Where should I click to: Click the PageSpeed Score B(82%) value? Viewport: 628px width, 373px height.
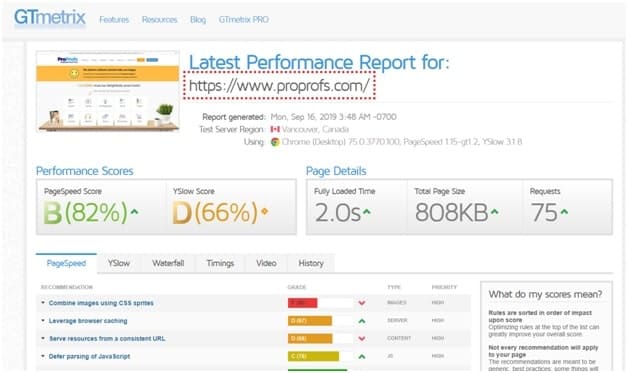point(85,212)
